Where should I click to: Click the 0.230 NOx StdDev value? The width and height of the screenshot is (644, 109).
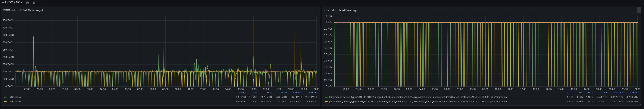coord(632,97)
